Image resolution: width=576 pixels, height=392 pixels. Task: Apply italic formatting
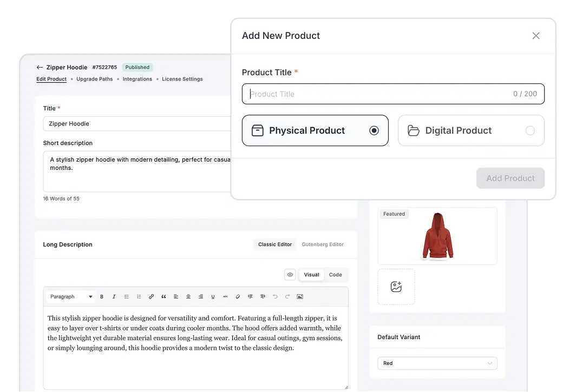(x=114, y=296)
